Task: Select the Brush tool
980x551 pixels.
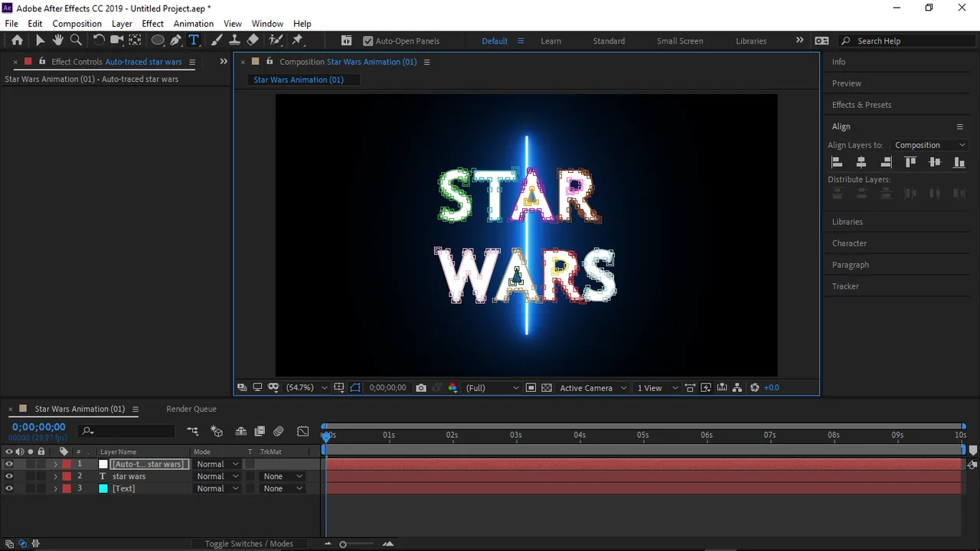Action: [x=217, y=41]
